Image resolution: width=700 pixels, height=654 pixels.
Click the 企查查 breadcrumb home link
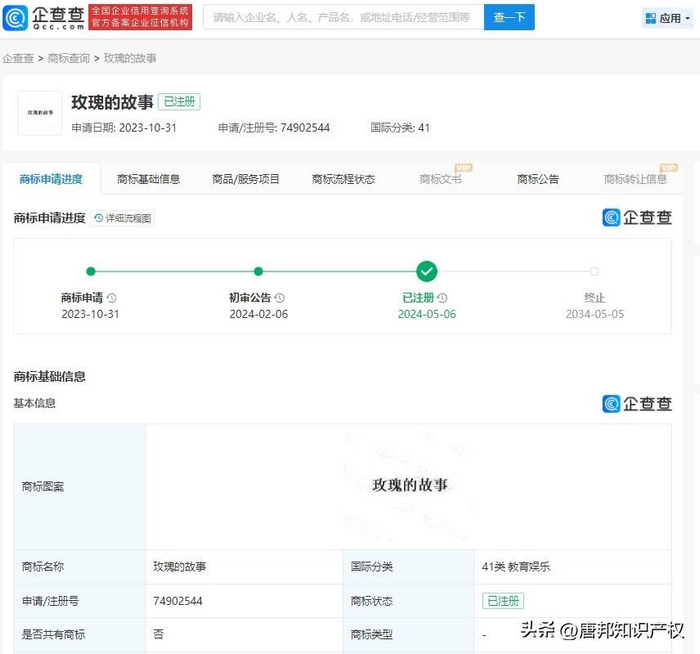click(18, 59)
